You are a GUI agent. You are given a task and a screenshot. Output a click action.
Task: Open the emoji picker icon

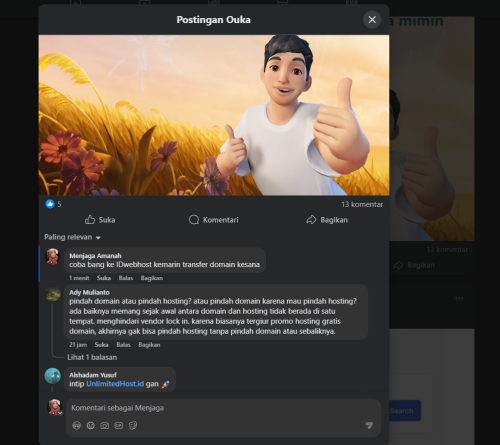91,426
